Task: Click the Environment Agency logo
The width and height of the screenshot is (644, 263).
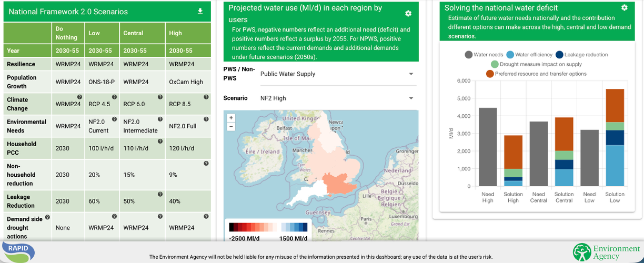Action: (x=607, y=252)
